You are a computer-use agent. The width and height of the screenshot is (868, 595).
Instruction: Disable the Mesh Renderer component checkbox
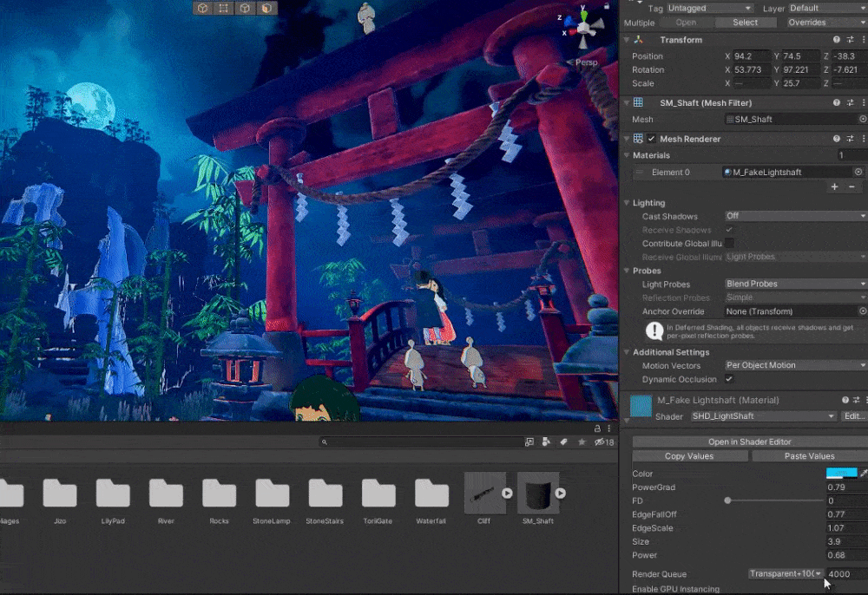(652, 139)
